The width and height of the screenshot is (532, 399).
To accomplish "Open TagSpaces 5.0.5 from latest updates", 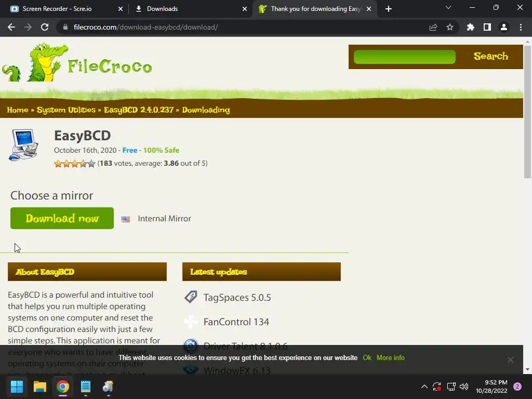I will click(x=237, y=298).
